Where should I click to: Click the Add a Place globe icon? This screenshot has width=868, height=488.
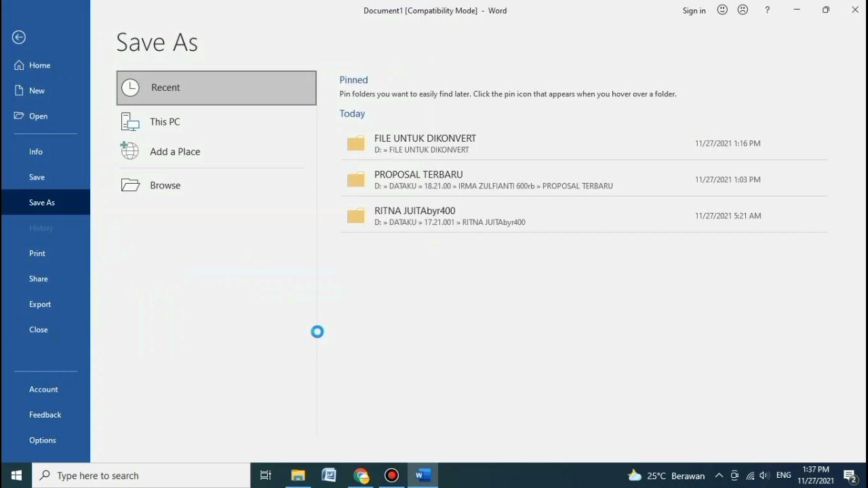pos(129,150)
